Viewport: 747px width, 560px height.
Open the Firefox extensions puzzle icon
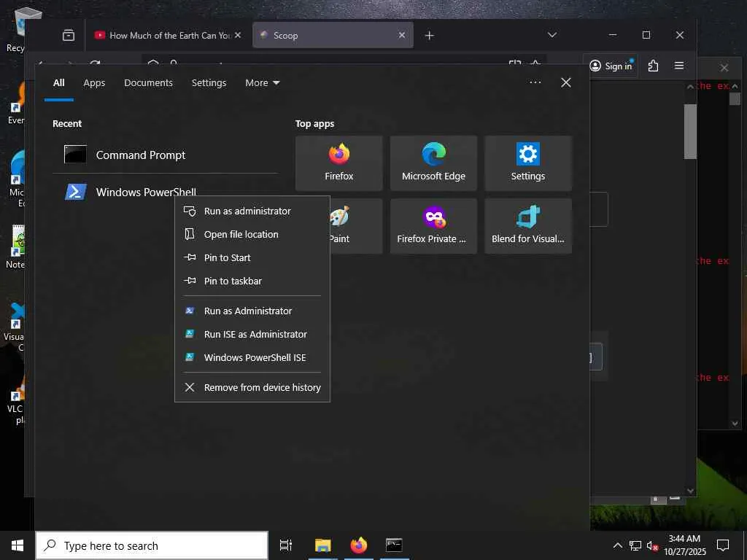pyautogui.click(x=653, y=66)
